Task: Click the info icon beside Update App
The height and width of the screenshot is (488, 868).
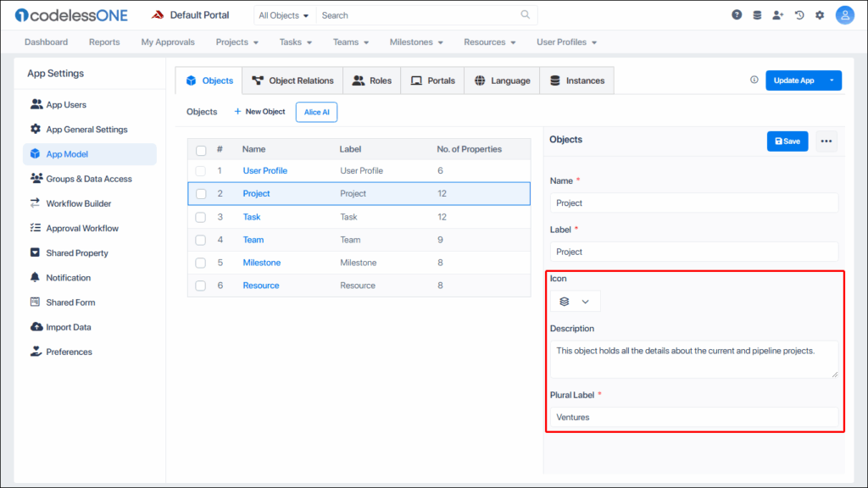Action: [754, 80]
